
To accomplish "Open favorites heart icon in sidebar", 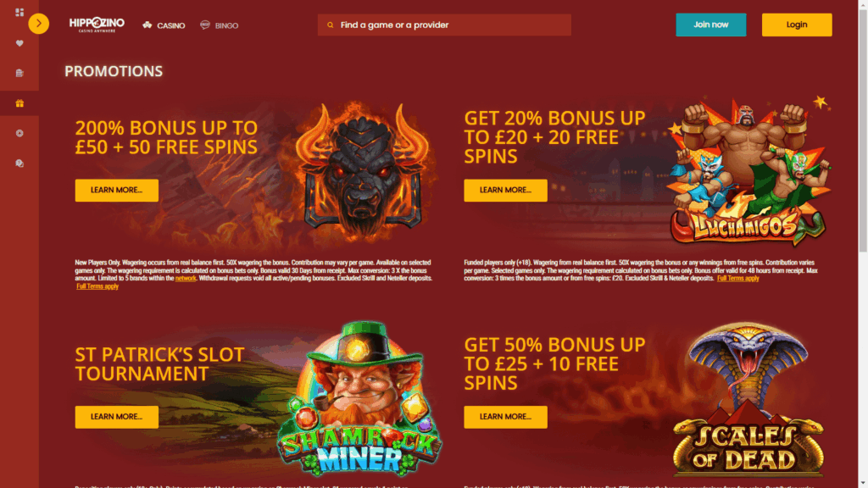I will 19,43.
